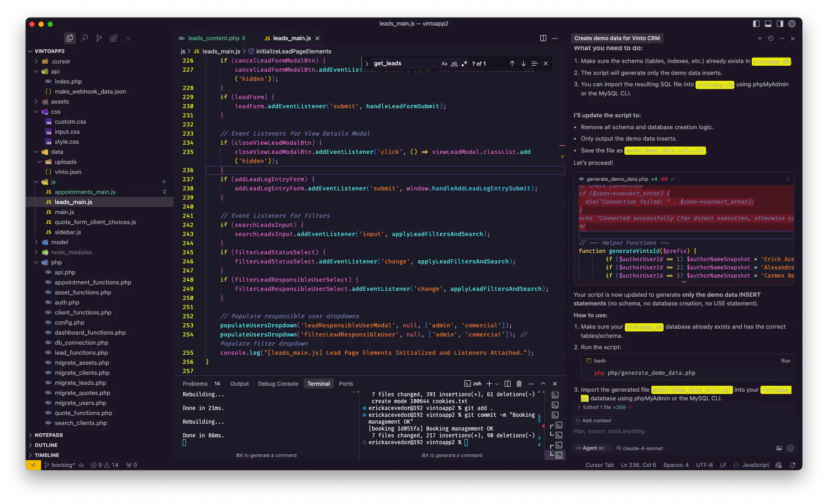
Task: Toggle the secondary sidebar layout button
Action: click(x=780, y=24)
